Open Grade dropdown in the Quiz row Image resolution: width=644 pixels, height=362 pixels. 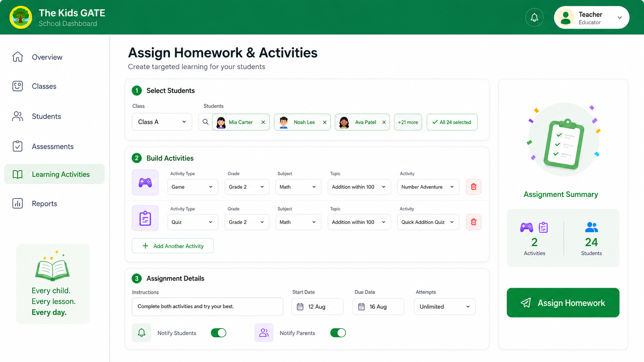coord(247,222)
